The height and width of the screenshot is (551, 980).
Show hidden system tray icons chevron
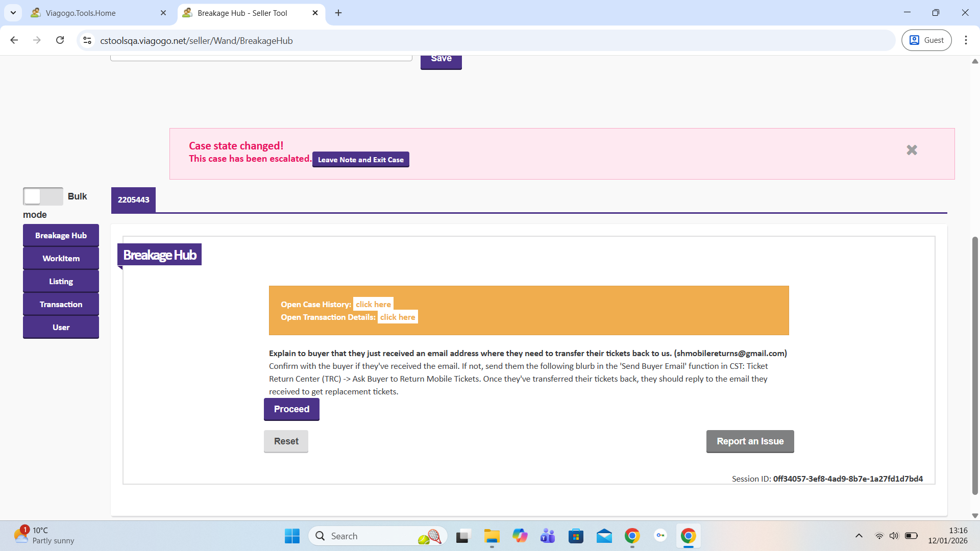pyautogui.click(x=859, y=536)
